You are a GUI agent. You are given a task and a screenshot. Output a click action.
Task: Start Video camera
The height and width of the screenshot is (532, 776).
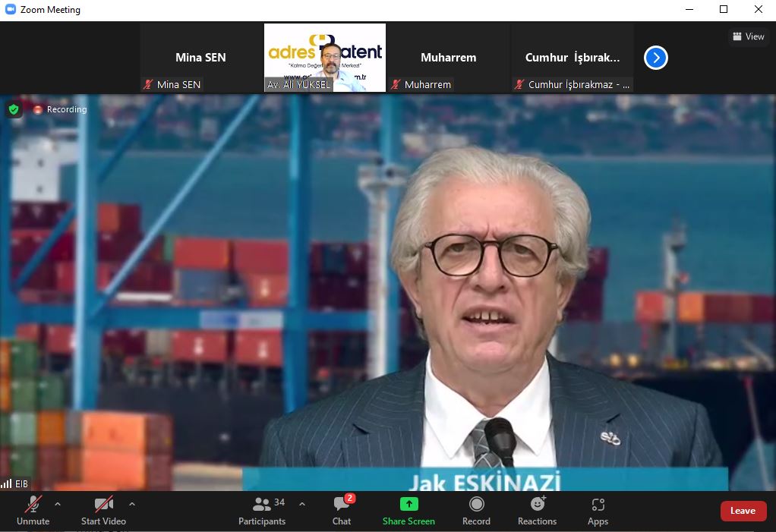tap(103, 511)
